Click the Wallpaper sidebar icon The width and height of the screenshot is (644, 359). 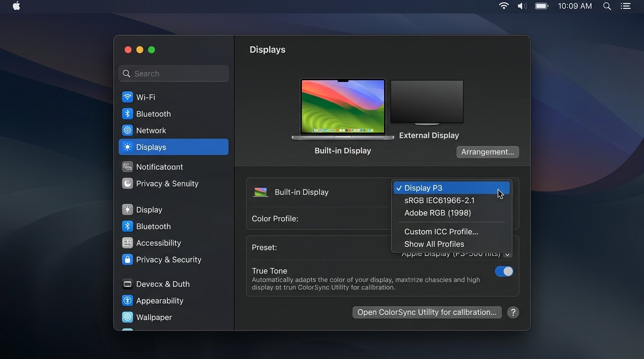(127, 317)
